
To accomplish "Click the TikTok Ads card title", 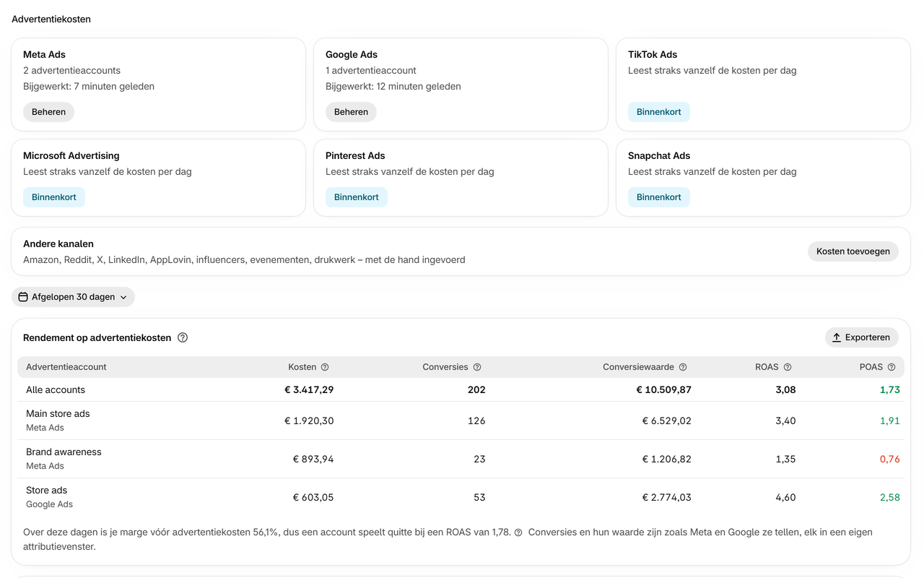I will pyautogui.click(x=653, y=54).
